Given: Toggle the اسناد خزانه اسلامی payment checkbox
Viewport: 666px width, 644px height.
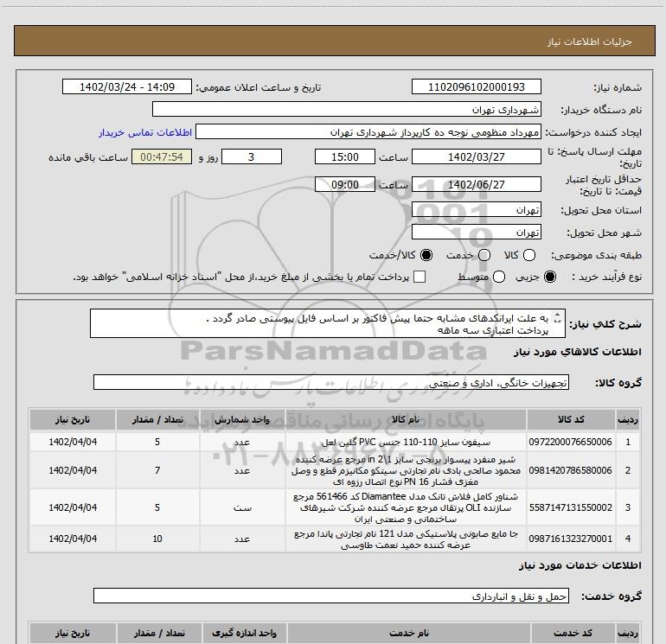Looking at the screenshot, I should [x=419, y=277].
